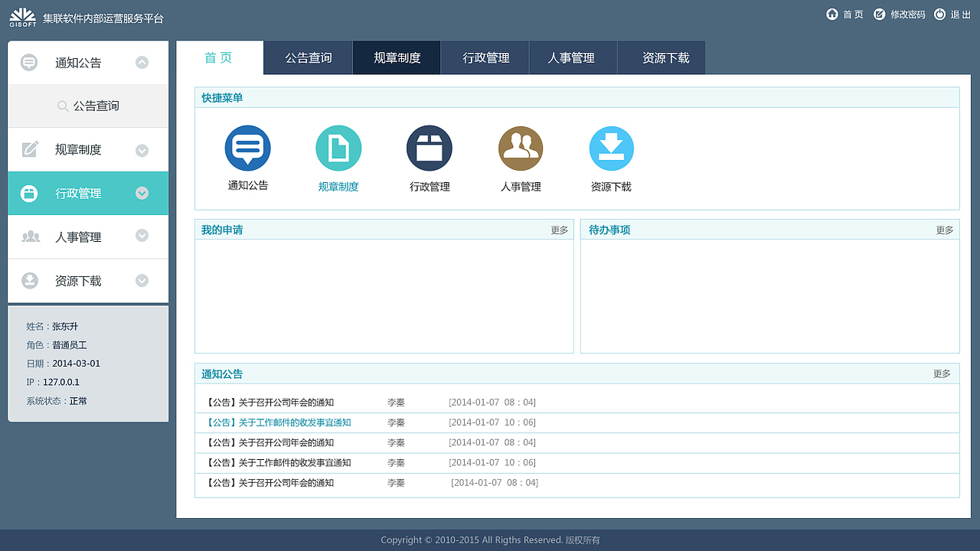Click role value 普通员工

pos(70,345)
